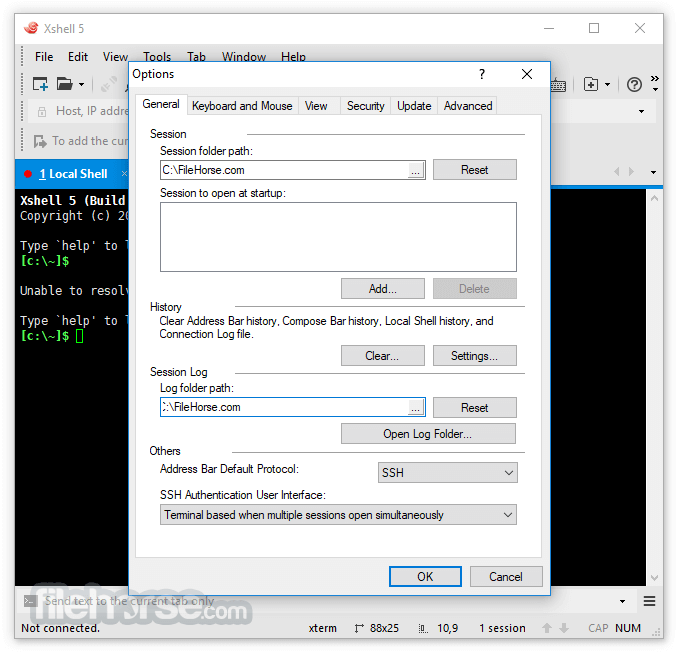Click upload arrow icon in status bar
This screenshot has width=680, height=655.
coord(547,628)
